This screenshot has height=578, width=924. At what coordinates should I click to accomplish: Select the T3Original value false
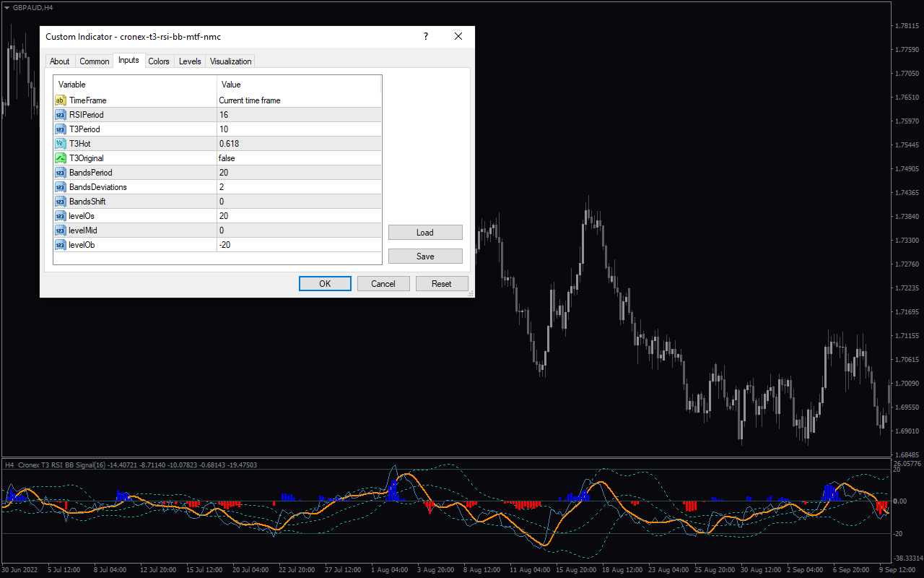[x=227, y=158]
